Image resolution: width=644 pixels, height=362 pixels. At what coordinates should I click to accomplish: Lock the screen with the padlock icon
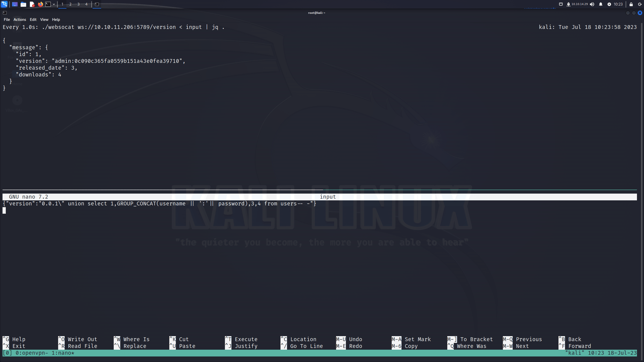[631, 4]
